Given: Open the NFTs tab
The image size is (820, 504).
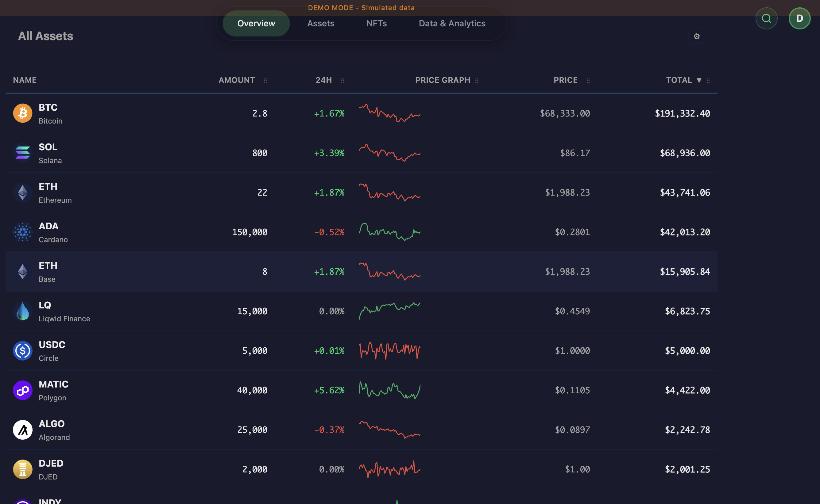Looking at the screenshot, I should [377, 23].
